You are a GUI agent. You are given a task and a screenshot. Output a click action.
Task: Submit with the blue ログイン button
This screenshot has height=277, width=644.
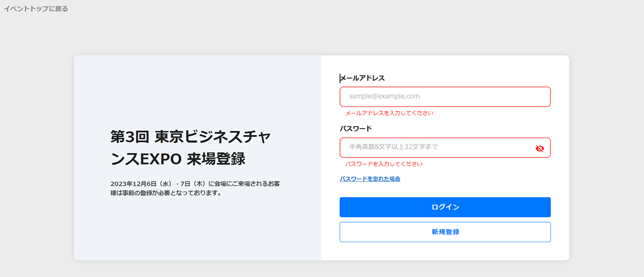point(445,207)
